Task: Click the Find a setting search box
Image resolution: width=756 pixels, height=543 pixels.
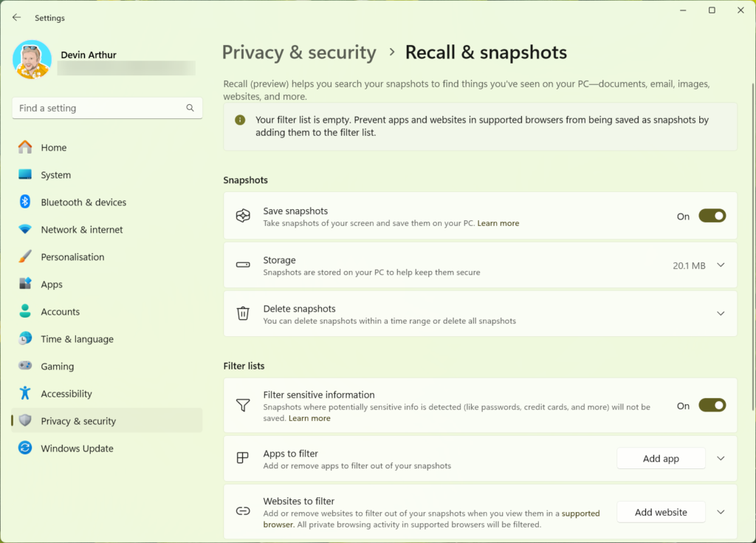Action: 100,108
